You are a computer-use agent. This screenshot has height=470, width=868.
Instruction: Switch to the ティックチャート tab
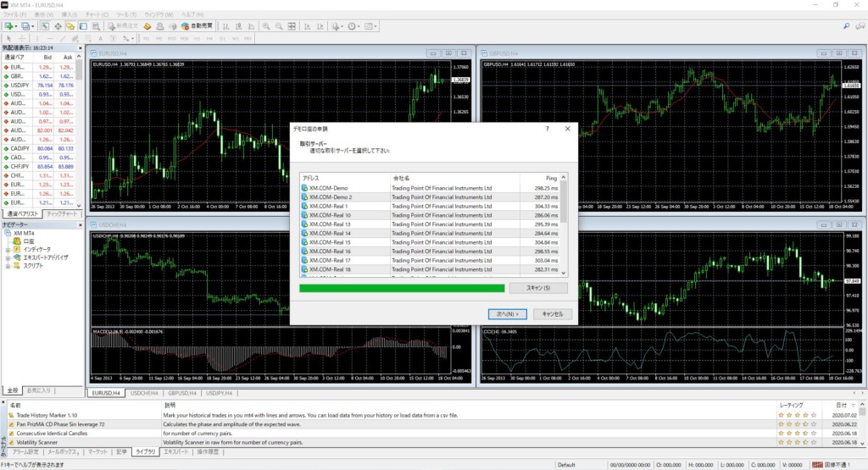(x=62, y=213)
